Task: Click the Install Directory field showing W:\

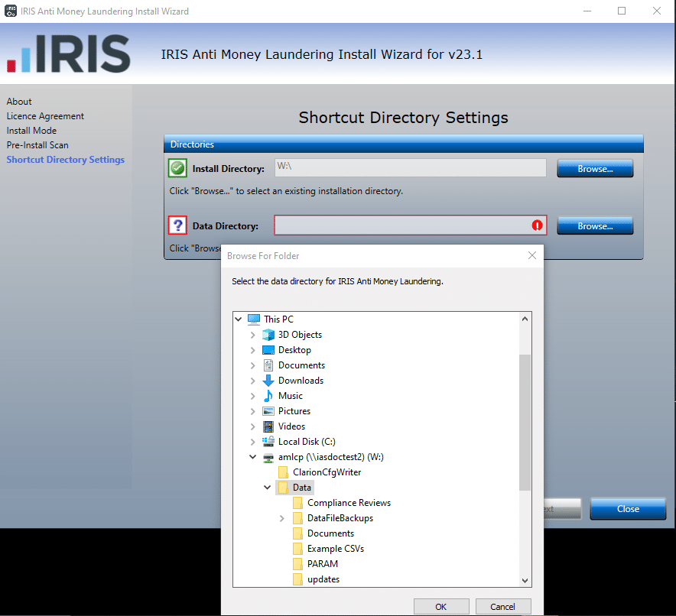Action: tap(411, 167)
